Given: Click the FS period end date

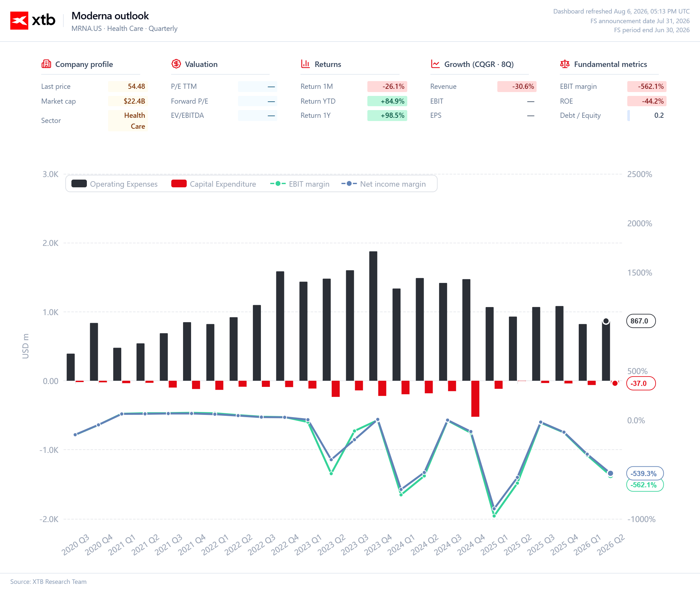Looking at the screenshot, I should 652,30.
